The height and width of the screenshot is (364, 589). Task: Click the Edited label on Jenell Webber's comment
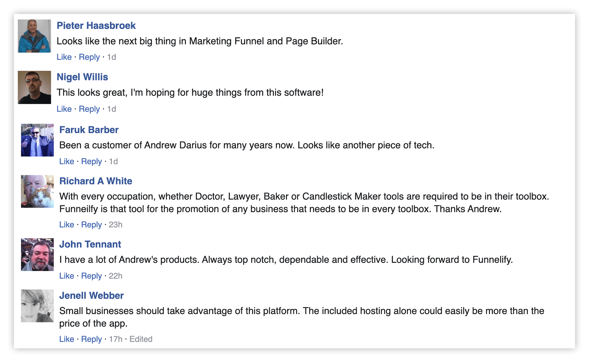coord(141,339)
